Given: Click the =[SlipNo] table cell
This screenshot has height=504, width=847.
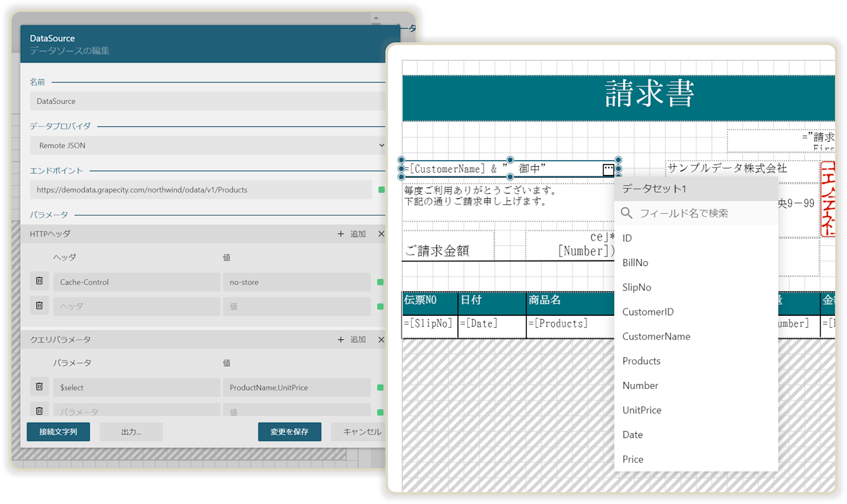Looking at the screenshot, I should click(x=430, y=326).
